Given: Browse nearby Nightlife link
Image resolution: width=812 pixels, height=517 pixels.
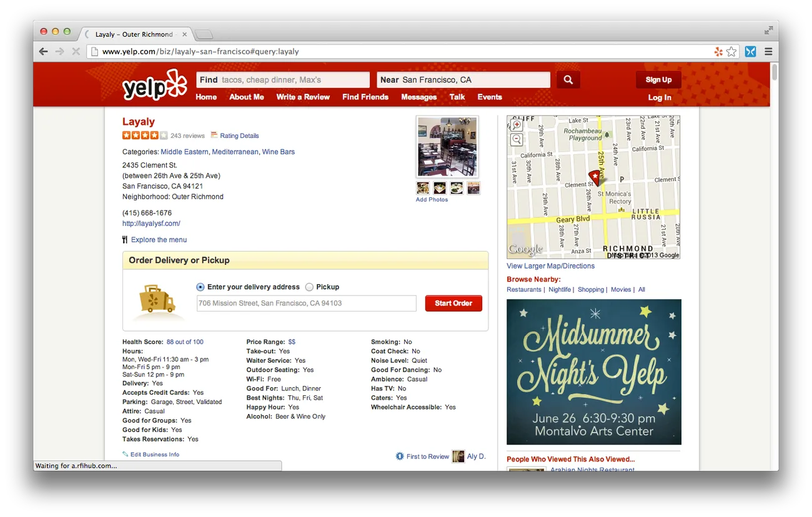Looking at the screenshot, I should 560,290.
